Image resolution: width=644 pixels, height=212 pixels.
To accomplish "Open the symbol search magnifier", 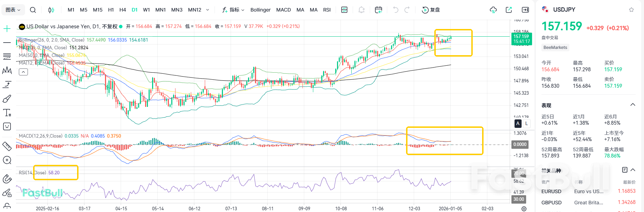I will [x=33, y=10].
